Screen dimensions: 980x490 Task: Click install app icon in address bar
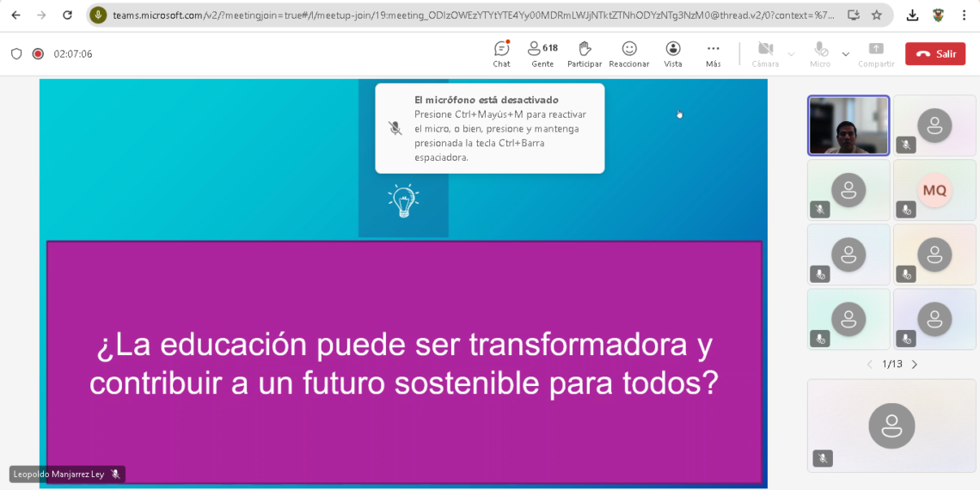(x=853, y=15)
